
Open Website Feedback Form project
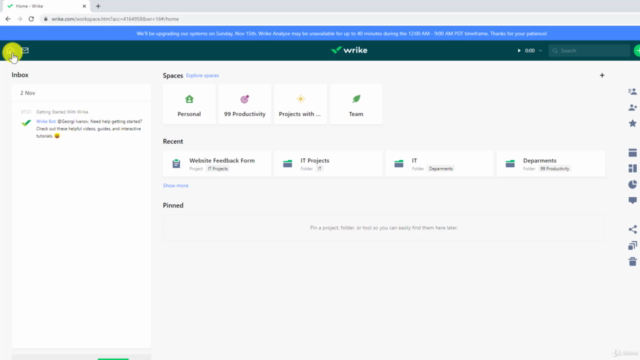point(217,164)
